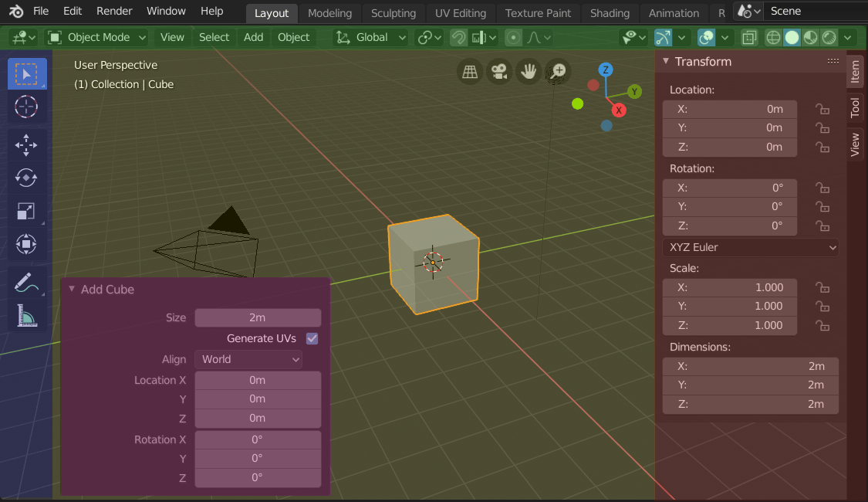The image size is (868, 502).
Task: Click the Z axis on navigation gizmo
Action: pyautogui.click(x=606, y=70)
